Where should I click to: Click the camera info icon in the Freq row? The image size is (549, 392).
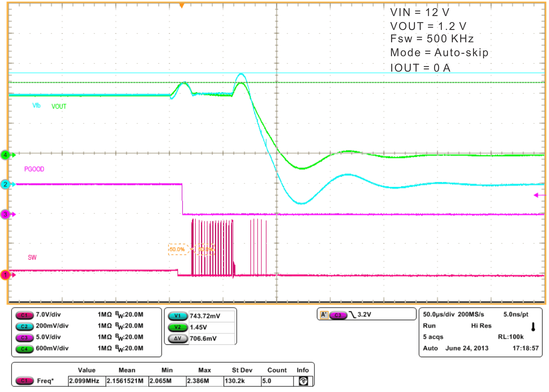pos(303,380)
